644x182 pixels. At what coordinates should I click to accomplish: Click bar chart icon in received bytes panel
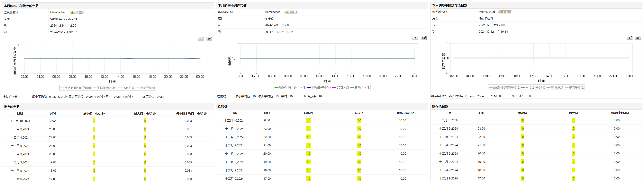pos(72,13)
